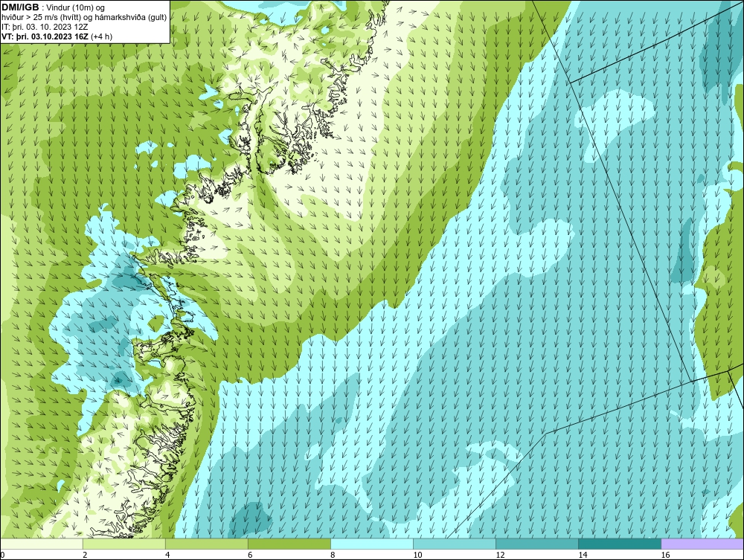Click the 2–4 m/s light green swatch

point(124,544)
